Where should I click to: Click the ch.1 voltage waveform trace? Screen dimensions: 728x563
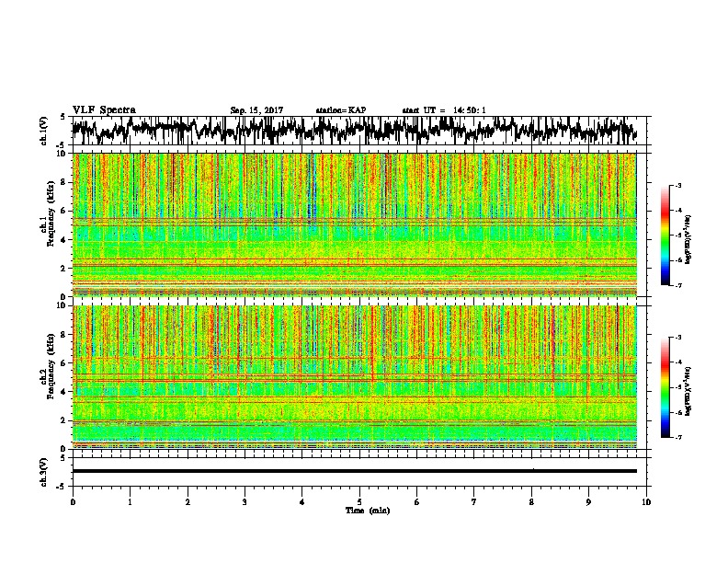tap(354, 131)
